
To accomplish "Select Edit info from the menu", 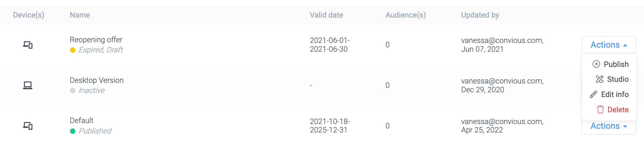I will pos(615,94).
